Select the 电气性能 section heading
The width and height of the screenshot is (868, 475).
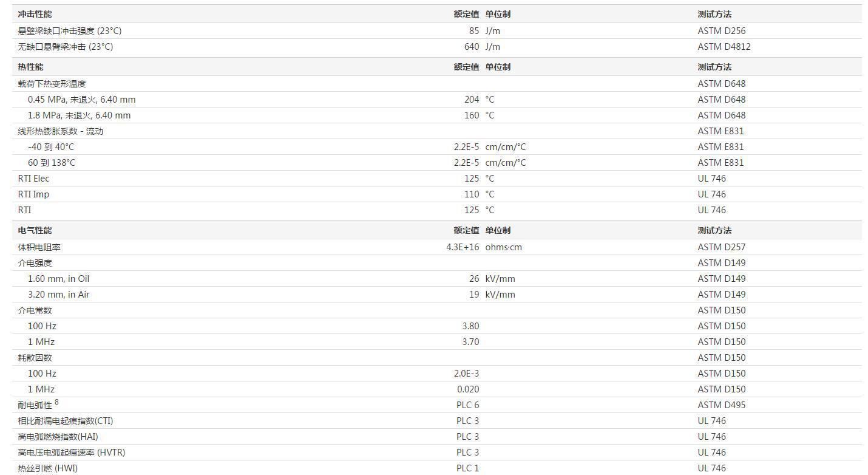click(35, 230)
